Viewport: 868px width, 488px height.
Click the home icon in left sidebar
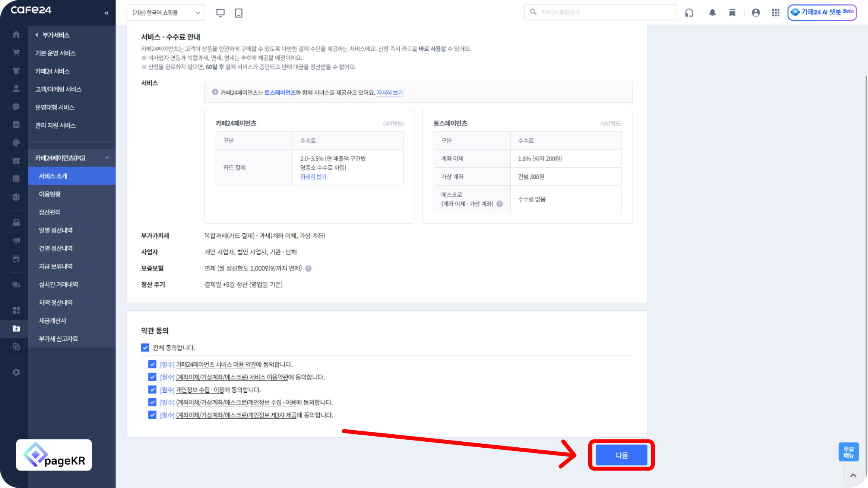(x=16, y=34)
